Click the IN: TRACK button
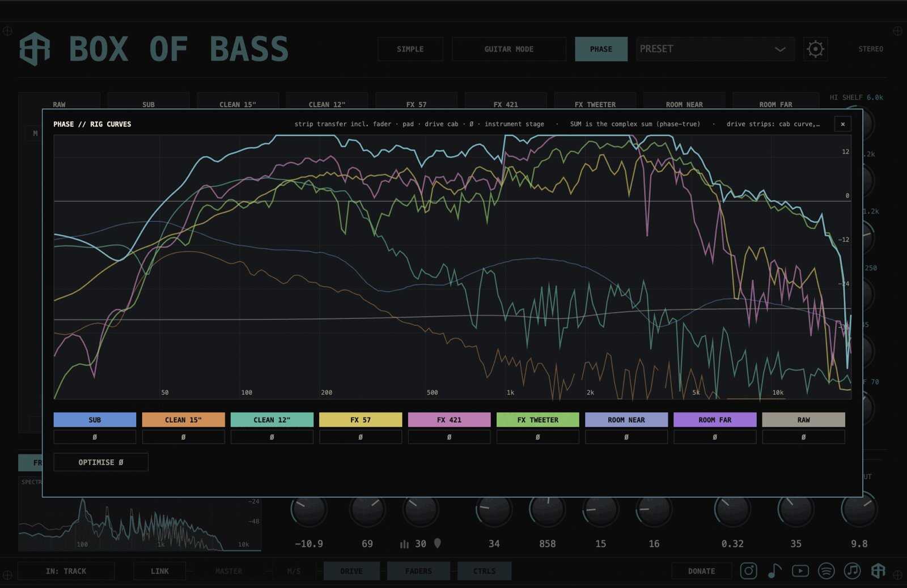Viewport: 907px width, 588px height. click(x=66, y=571)
